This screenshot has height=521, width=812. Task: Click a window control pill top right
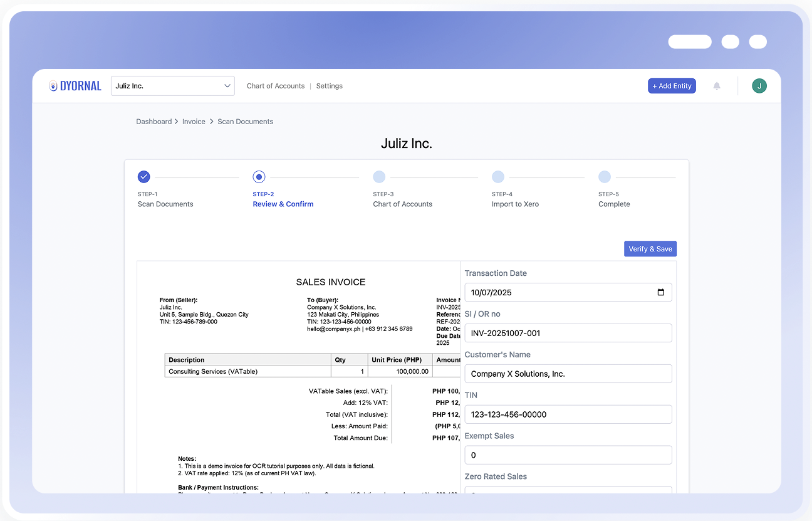coord(689,41)
